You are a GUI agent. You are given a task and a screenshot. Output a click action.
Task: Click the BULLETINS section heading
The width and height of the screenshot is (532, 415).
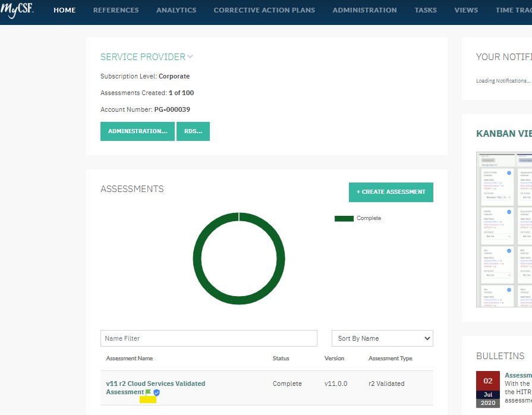(x=500, y=356)
